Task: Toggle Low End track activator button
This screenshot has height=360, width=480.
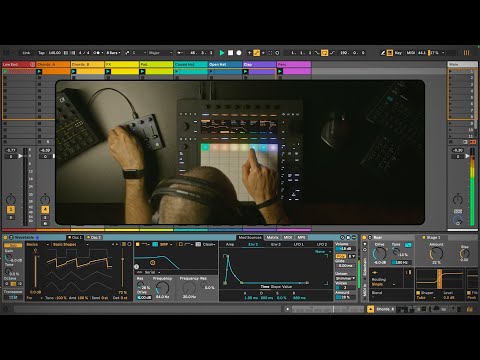Action: 11,209
